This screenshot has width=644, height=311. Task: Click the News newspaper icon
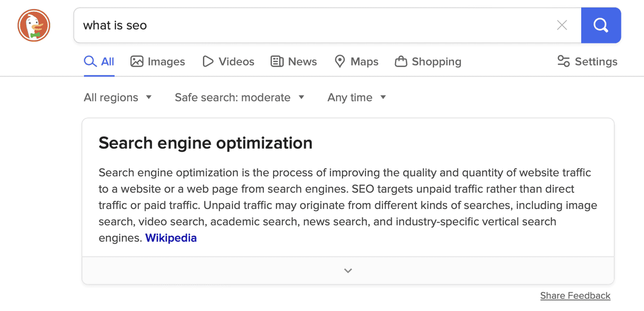(x=277, y=62)
